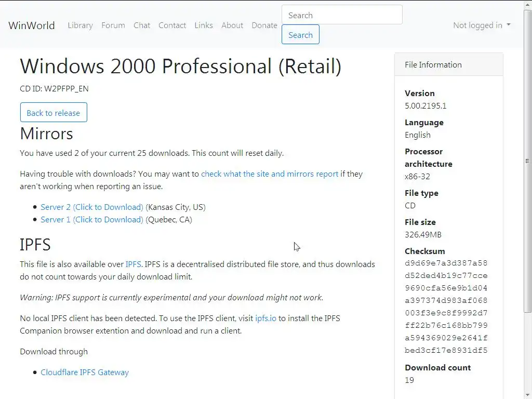Select the version text 5.00.2195.1
The width and height of the screenshot is (532, 399).
point(425,106)
